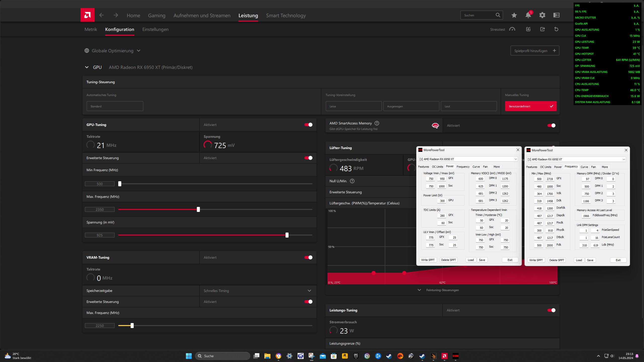The width and height of the screenshot is (644, 362).
Task: Open settings gear icon in AMD Software
Action: (542, 15)
